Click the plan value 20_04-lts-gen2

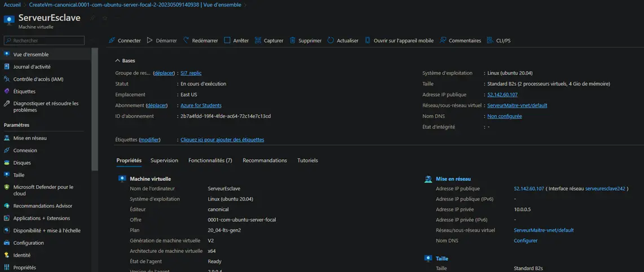(x=224, y=230)
